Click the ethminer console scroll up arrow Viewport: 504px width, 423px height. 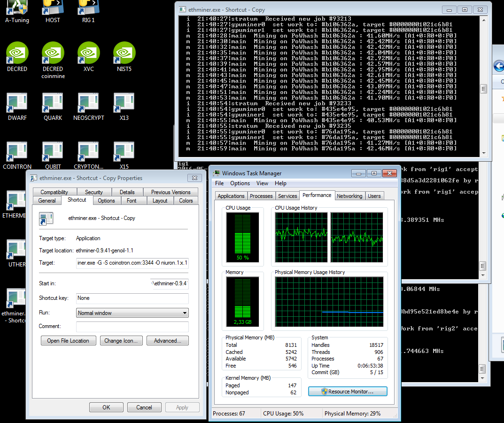click(483, 20)
